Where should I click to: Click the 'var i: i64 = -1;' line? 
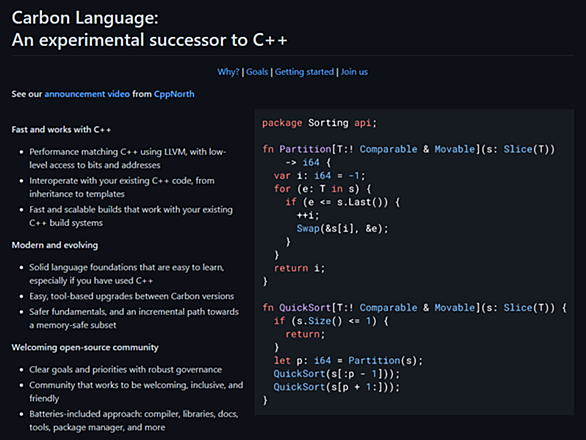tap(320, 176)
